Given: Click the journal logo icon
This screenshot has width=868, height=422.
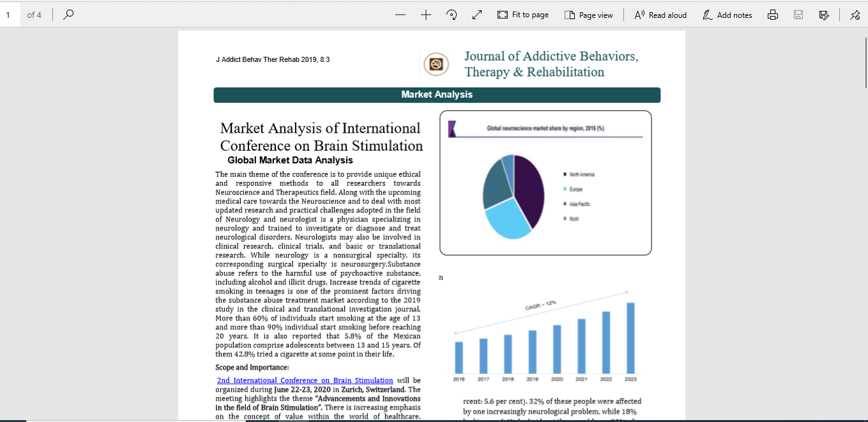Looking at the screenshot, I should click(437, 64).
